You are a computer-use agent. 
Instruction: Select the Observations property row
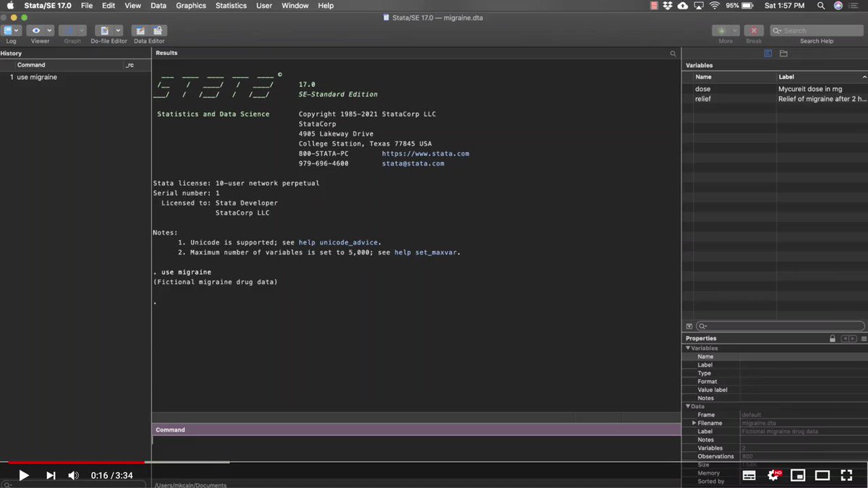776,456
